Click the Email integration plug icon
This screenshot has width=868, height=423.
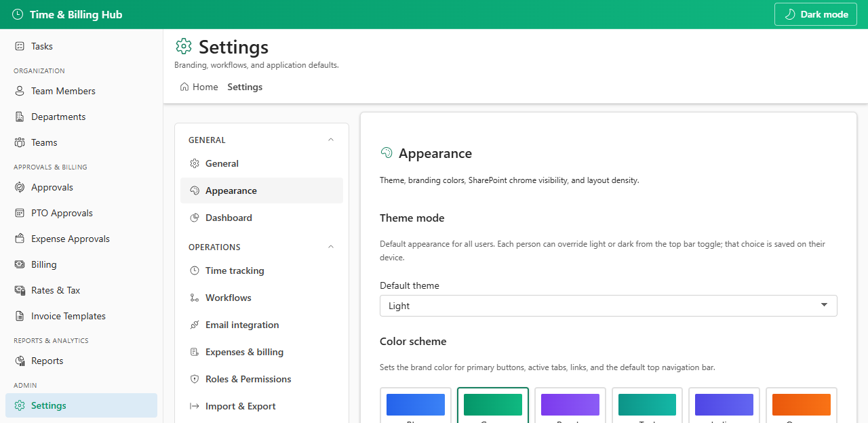click(x=195, y=325)
